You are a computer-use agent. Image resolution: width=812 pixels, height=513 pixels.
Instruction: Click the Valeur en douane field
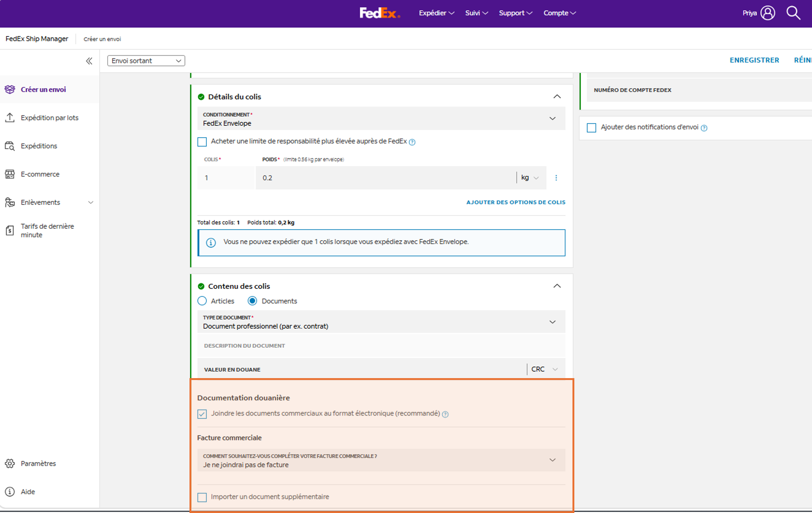click(x=362, y=369)
